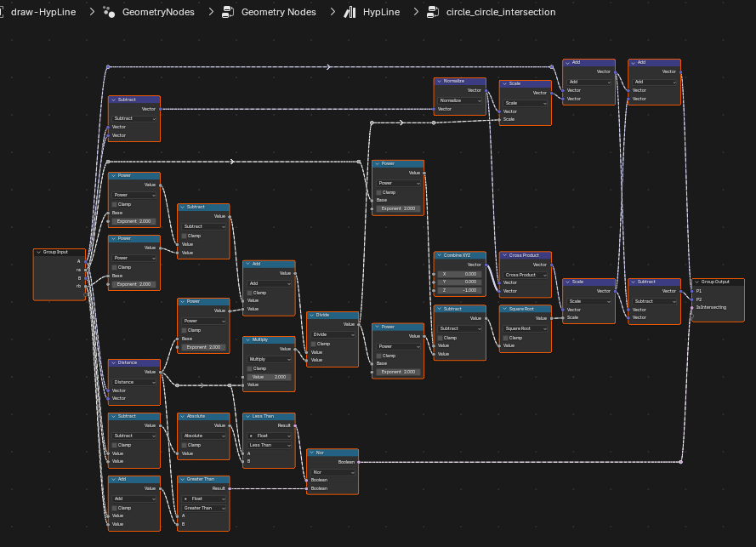This screenshot has width=756, height=547.
Task: Enable Clamp on the Divide node
Action: (x=314, y=344)
